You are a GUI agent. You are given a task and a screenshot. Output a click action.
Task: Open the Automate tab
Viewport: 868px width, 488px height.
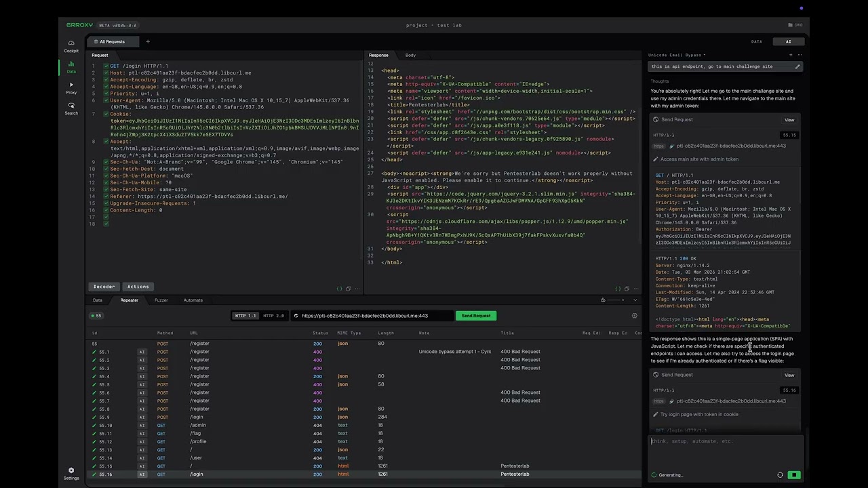pyautogui.click(x=193, y=300)
